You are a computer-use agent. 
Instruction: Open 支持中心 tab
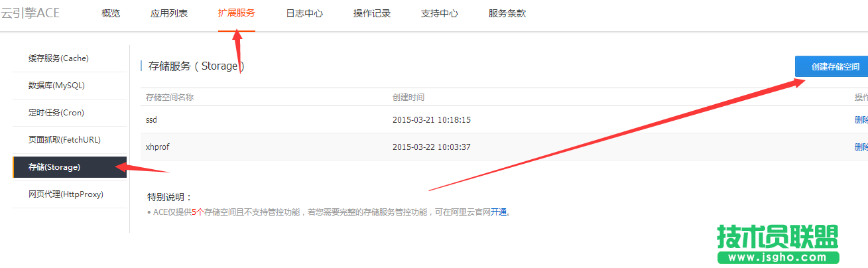(x=440, y=13)
